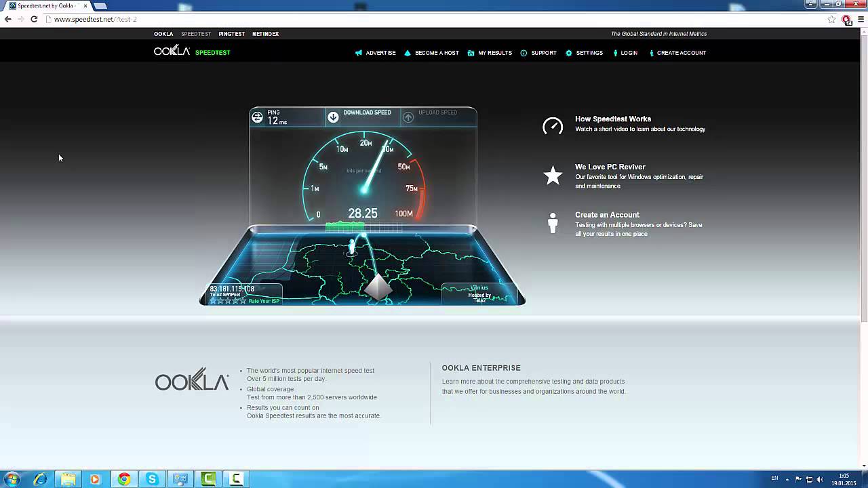868x488 pixels.
Task: Click the star icon for PC Reviver
Action: pyautogui.click(x=553, y=175)
